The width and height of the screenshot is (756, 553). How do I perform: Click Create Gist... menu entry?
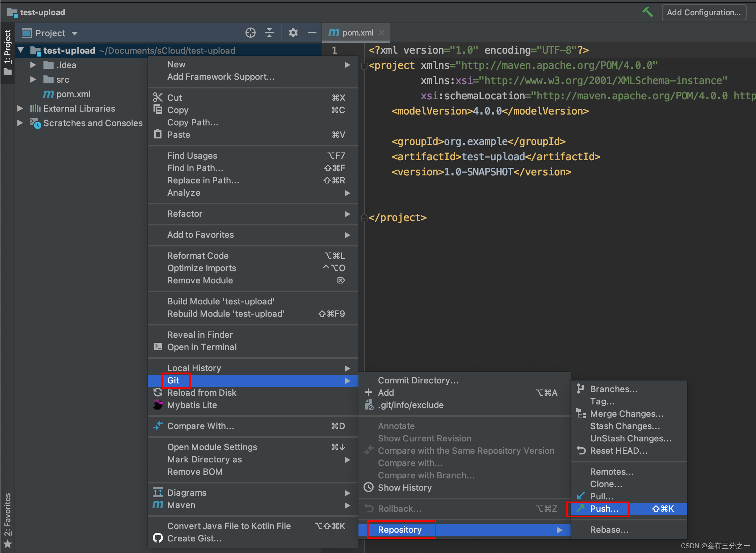click(194, 539)
